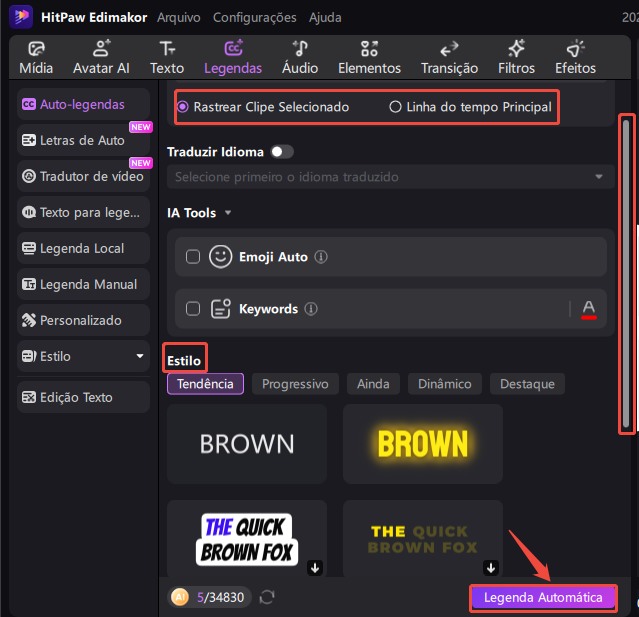Screen dimensions: 639x617
Task: Switch to the Progressivo style tab
Action: [x=294, y=384]
